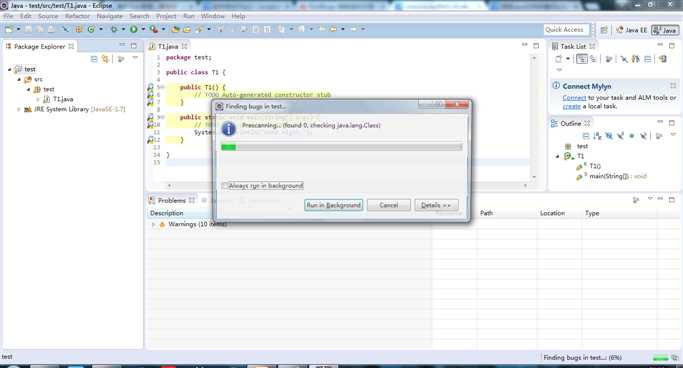Viewport: 683px width, 368px height.
Task: Click Categorized view icon in Task List
Action: tap(582, 59)
